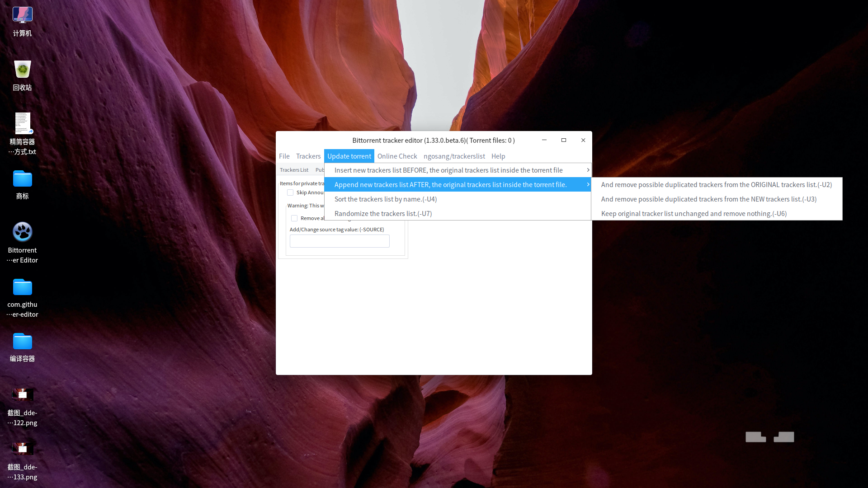
Task: Open the 精简容器 txt file icon
Action: point(22,124)
